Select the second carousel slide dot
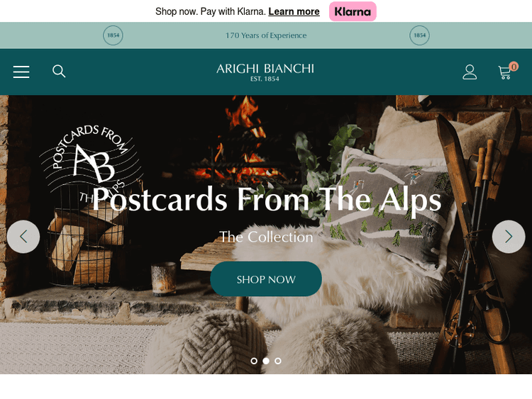This screenshot has width=532, height=399. tap(266, 361)
